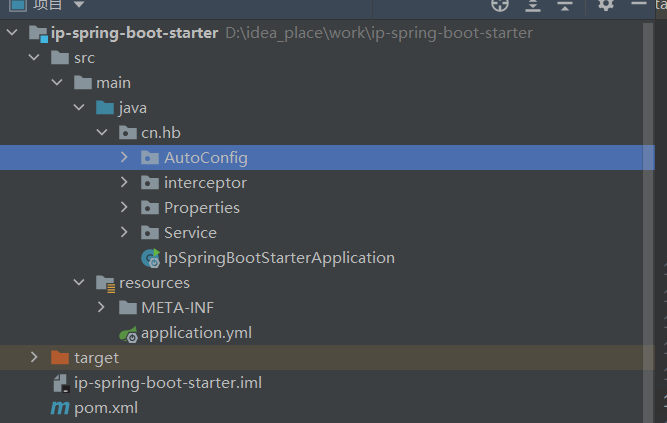This screenshot has height=423, width=667.
Task: Collapse the src folder chevron
Action: (34, 57)
